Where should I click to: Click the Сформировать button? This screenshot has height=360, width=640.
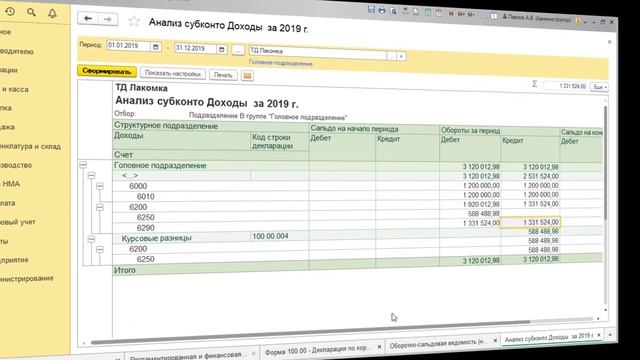107,71
